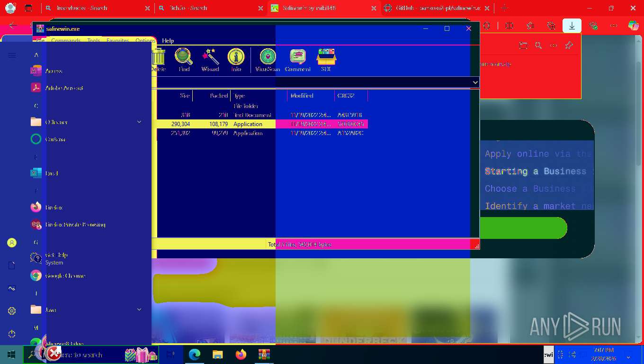Open File Explorer from the taskbar
This screenshot has height=364, width=644.
click(217, 355)
